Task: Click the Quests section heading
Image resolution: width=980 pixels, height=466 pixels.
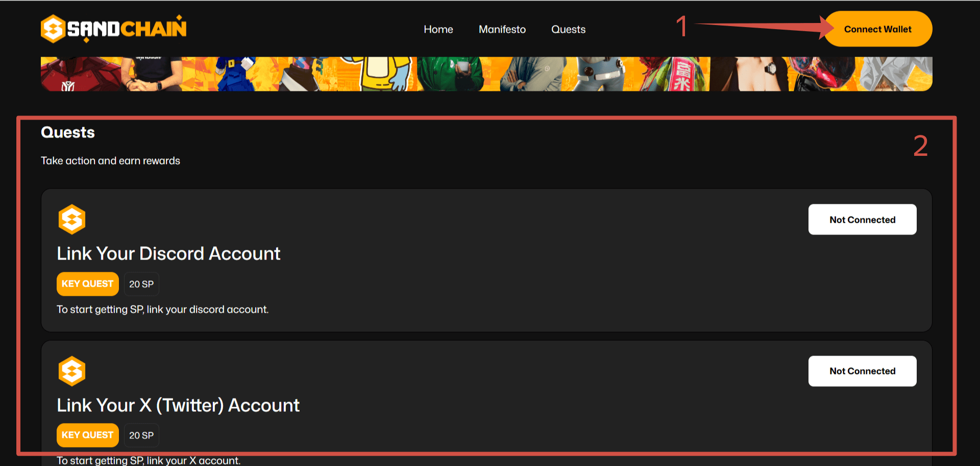Action: (x=68, y=132)
